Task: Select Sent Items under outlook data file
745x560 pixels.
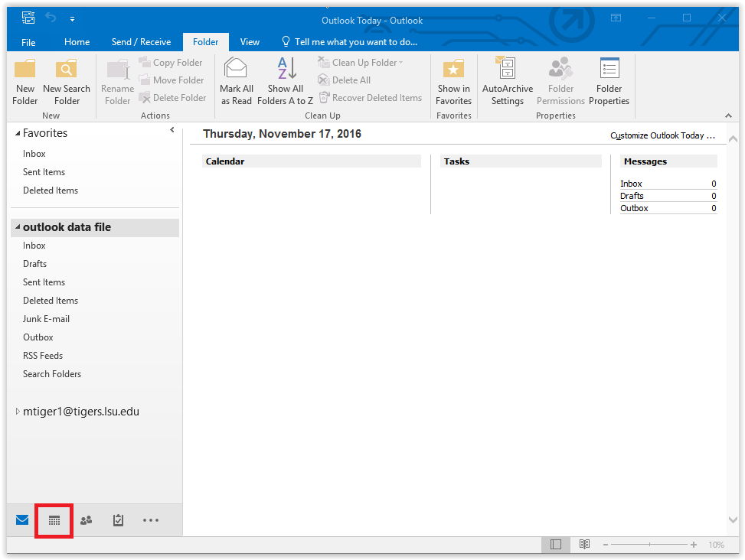Action: coord(44,282)
